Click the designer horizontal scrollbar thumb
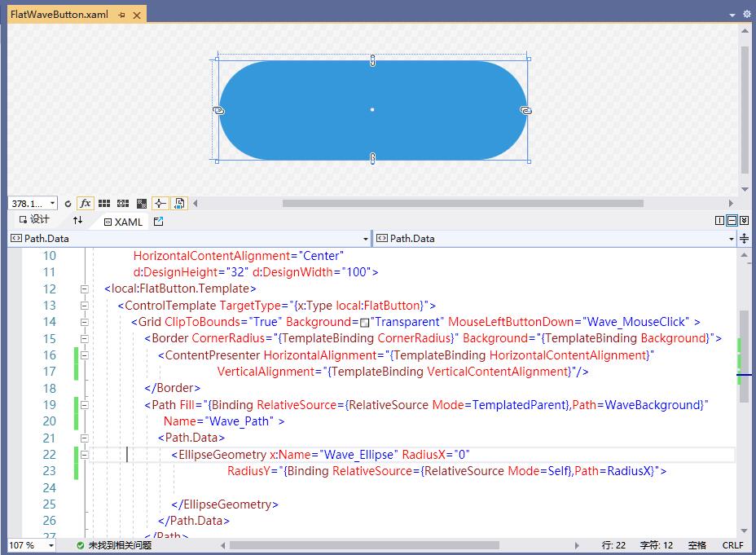 463,204
